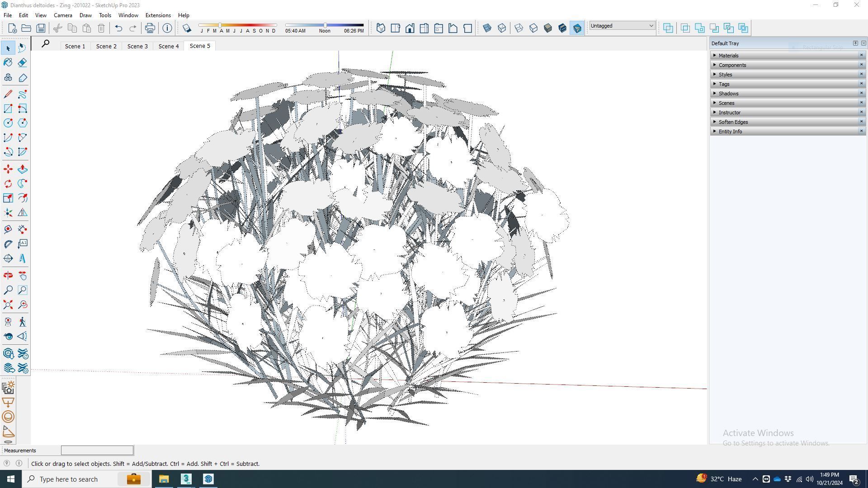Pin the Default Tray auto-hide button
Image resolution: width=868 pixels, height=488 pixels.
tap(855, 43)
